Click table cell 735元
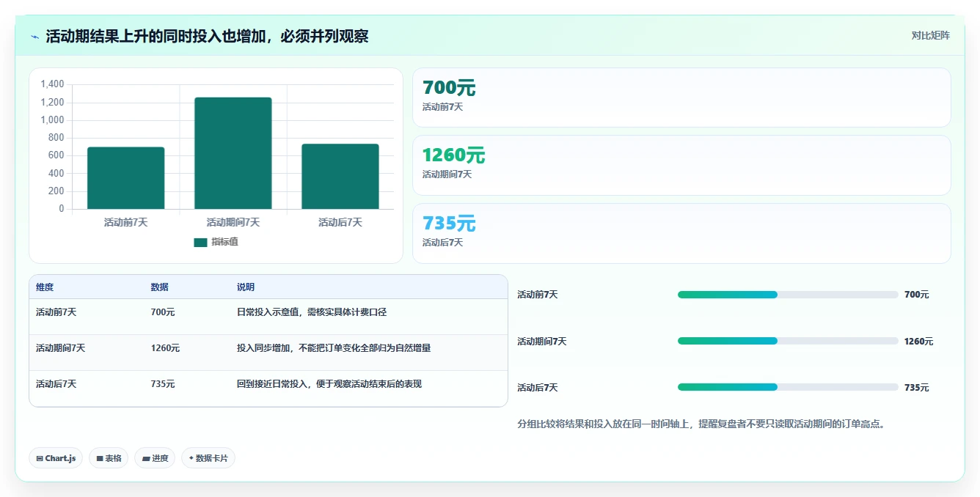 (163, 384)
